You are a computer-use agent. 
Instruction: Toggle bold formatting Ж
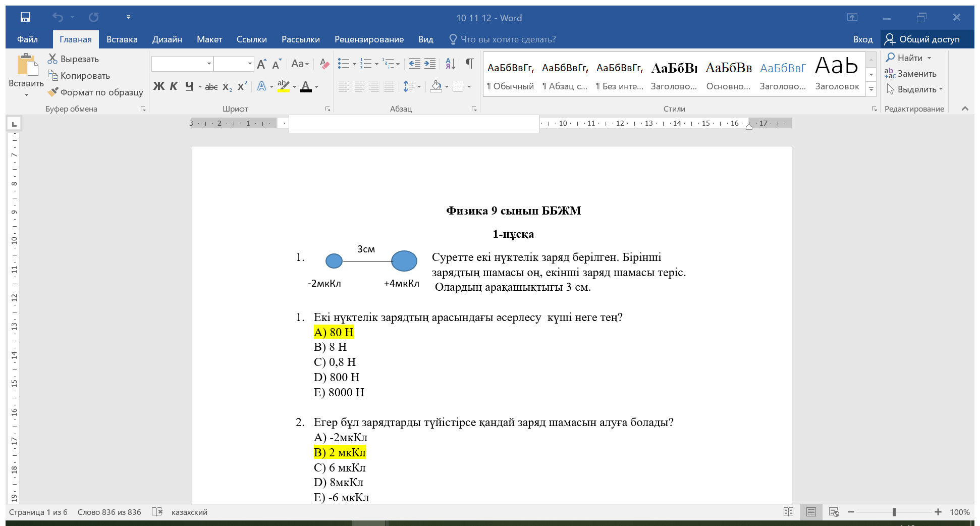(158, 86)
